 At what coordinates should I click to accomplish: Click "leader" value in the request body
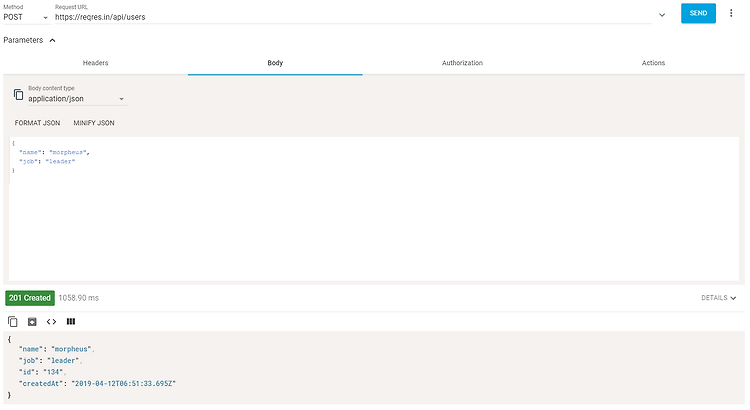click(x=60, y=161)
